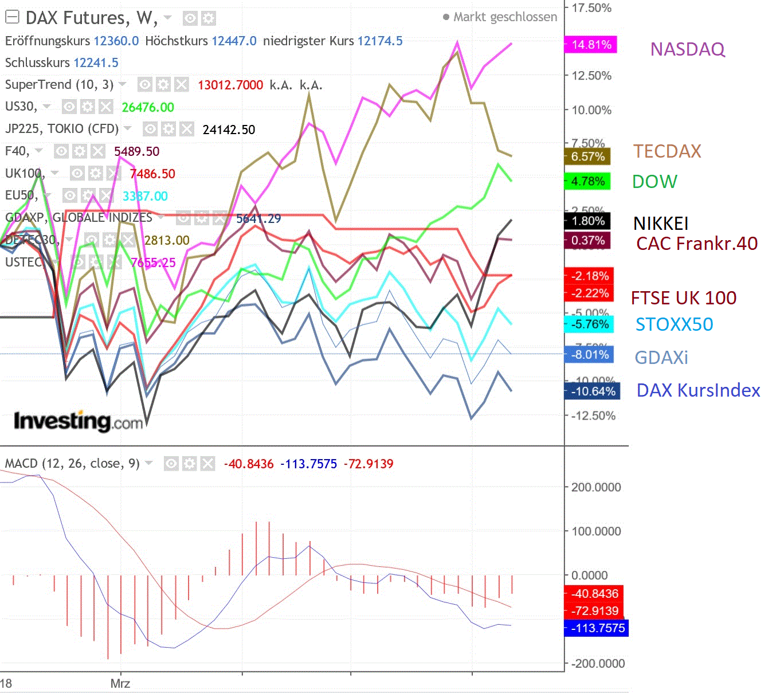Open UK100 settings gear
The image size is (784, 693).
(x=95, y=174)
